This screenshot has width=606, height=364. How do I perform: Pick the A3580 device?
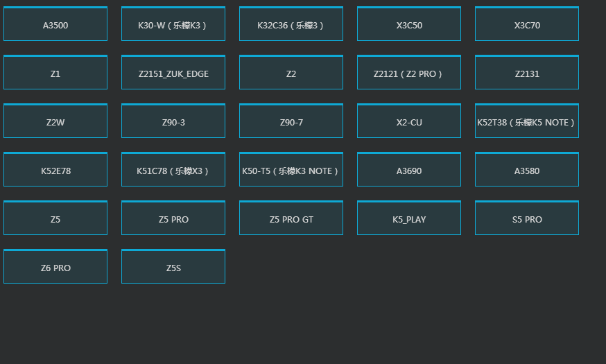coord(527,170)
